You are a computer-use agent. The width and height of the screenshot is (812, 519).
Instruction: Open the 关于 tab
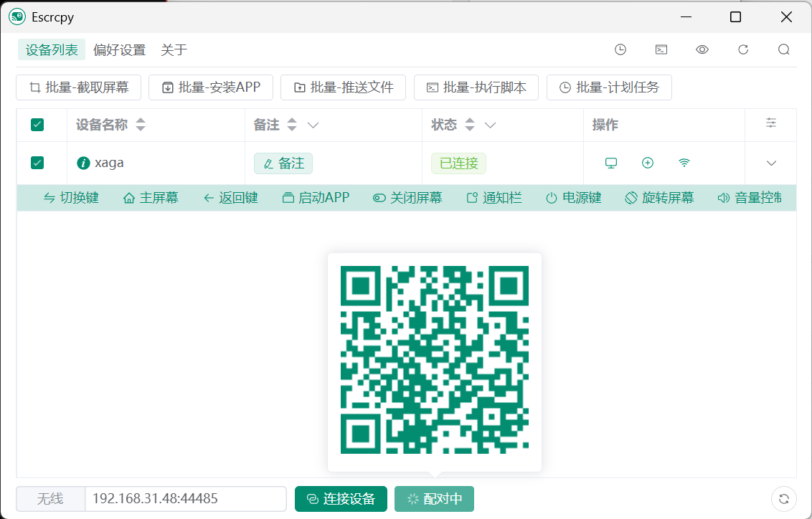point(174,50)
